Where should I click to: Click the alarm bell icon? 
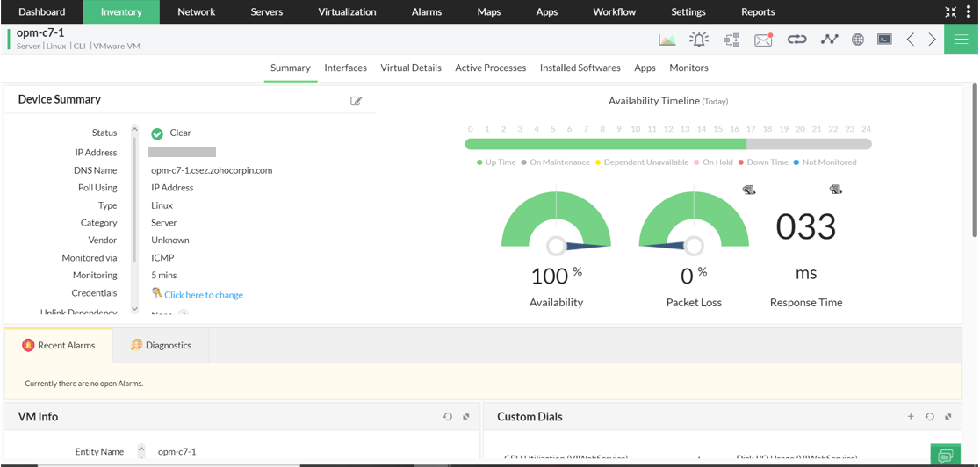pos(699,40)
